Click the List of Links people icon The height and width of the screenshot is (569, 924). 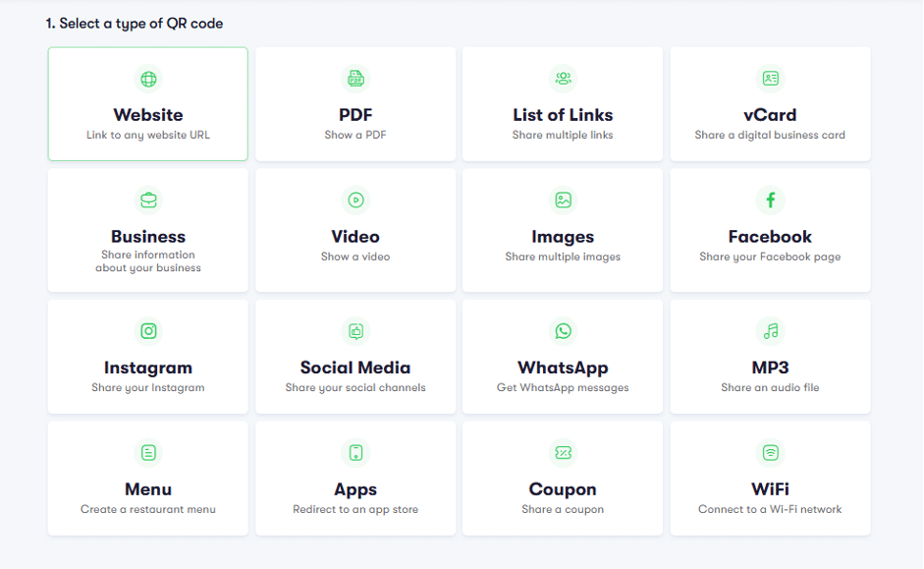564,78
